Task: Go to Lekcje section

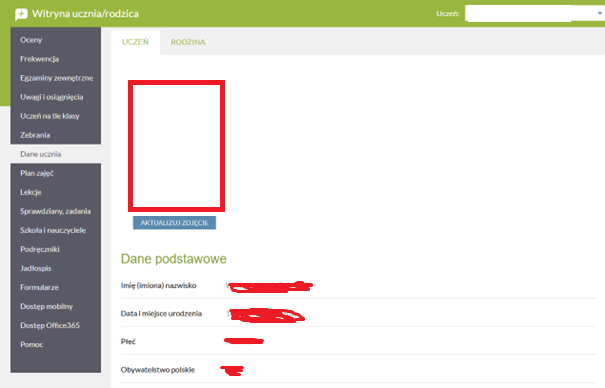Action: point(56,192)
